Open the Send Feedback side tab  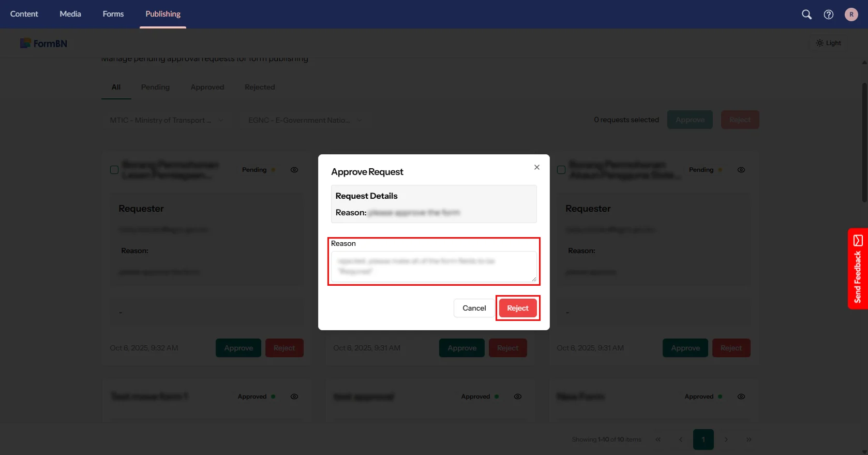click(x=858, y=269)
